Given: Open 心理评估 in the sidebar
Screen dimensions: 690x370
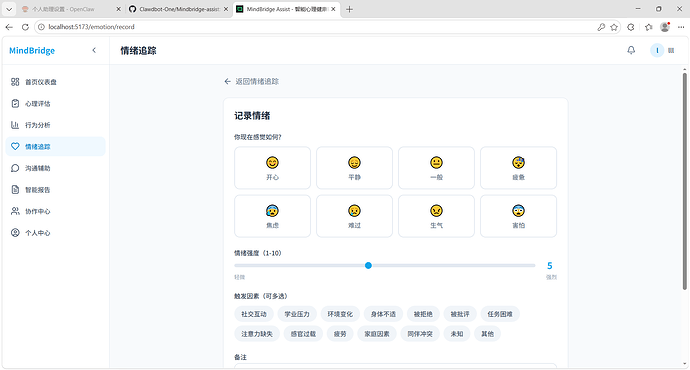Looking at the screenshot, I should coord(55,103).
